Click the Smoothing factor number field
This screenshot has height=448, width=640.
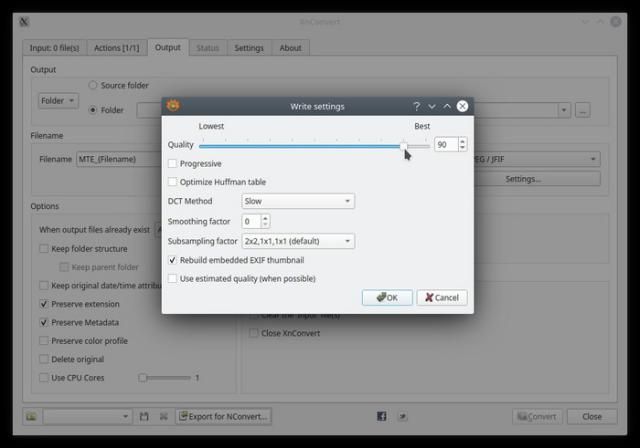(x=250, y=221)
